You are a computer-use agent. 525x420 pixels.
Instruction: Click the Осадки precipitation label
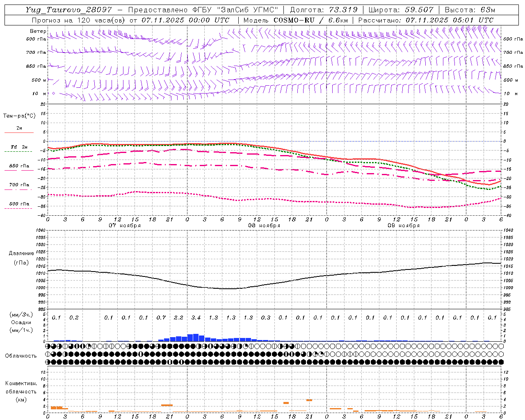pos(21,322)
